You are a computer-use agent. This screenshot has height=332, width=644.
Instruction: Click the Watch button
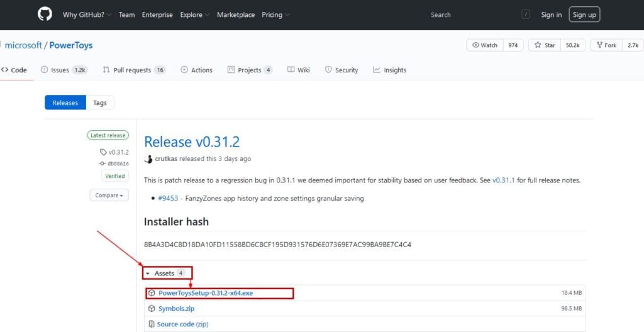click(485, 45)
